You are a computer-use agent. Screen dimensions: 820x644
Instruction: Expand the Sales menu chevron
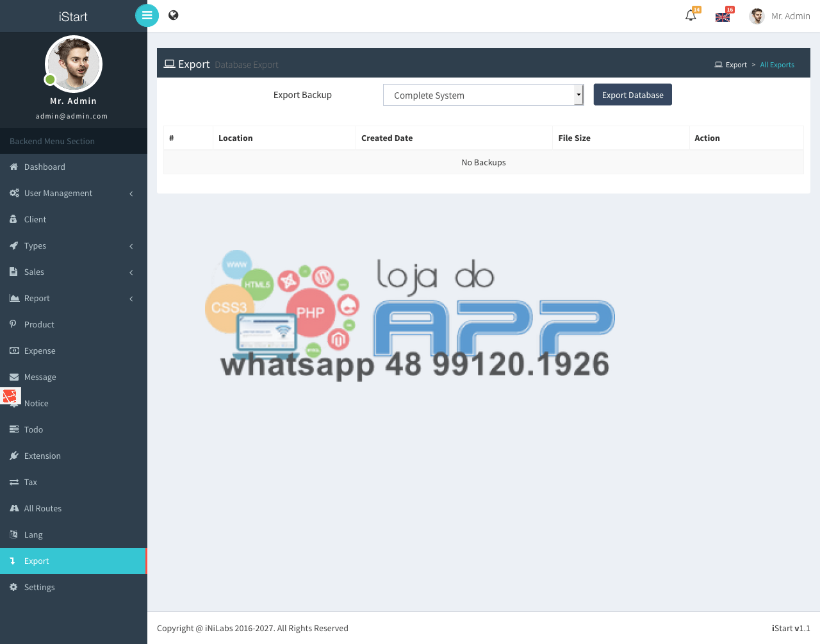(x=131, y=272)
